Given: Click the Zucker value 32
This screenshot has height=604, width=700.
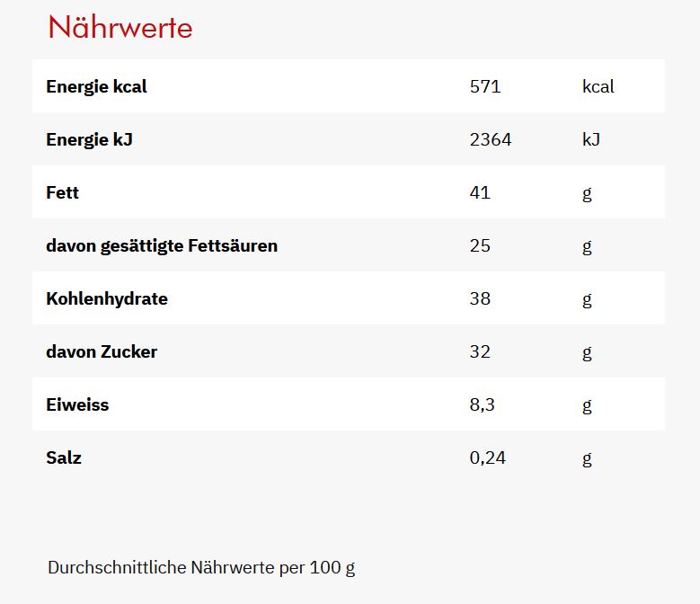Looking at the screenshot, I should [480, 351].
